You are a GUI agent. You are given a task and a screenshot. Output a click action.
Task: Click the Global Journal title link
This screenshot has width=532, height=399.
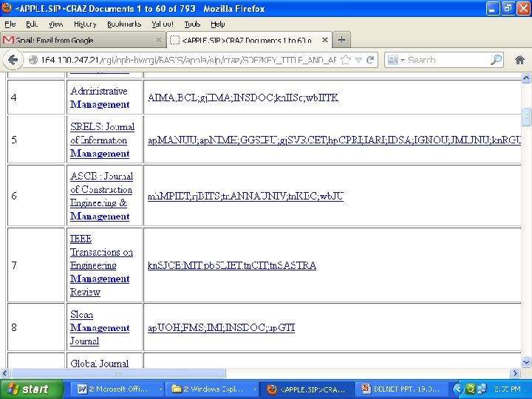pos(100,364)
